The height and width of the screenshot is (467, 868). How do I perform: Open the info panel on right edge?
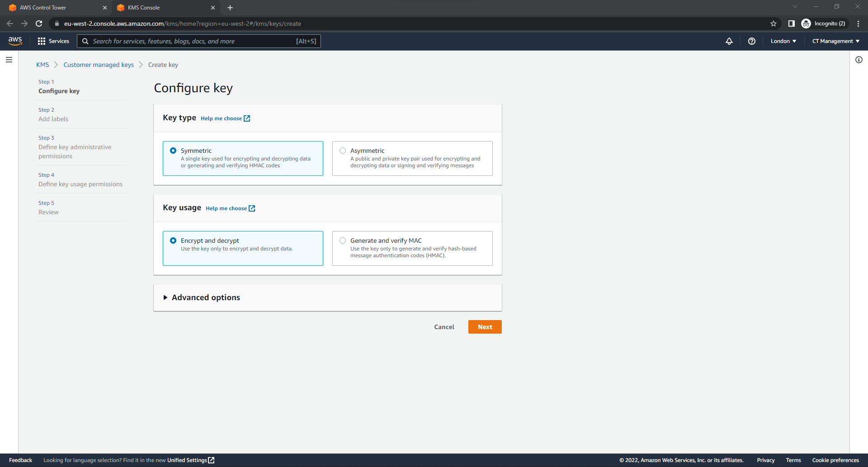pos(859,60)
